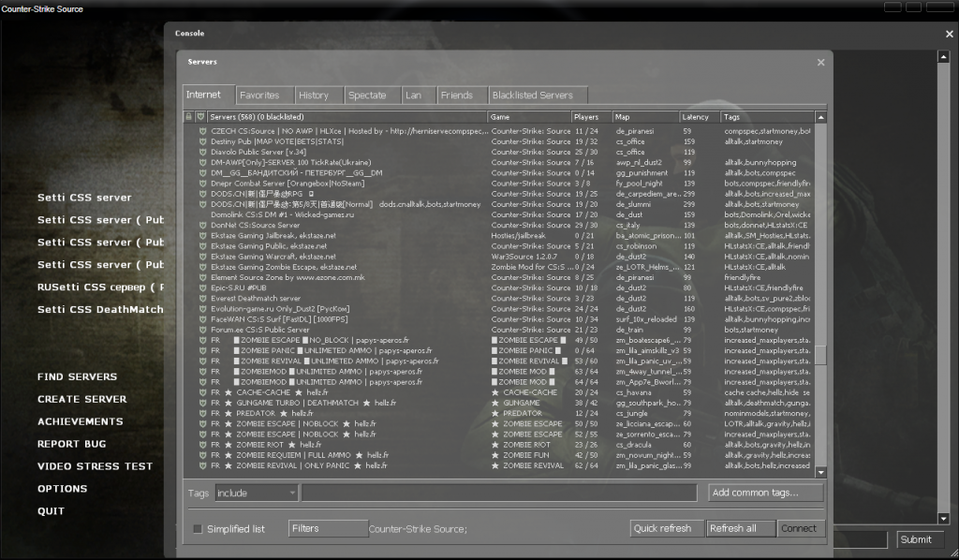Select Element Source Zone server row
Viewport: 959px width, 560px height.
pos(499,277)
